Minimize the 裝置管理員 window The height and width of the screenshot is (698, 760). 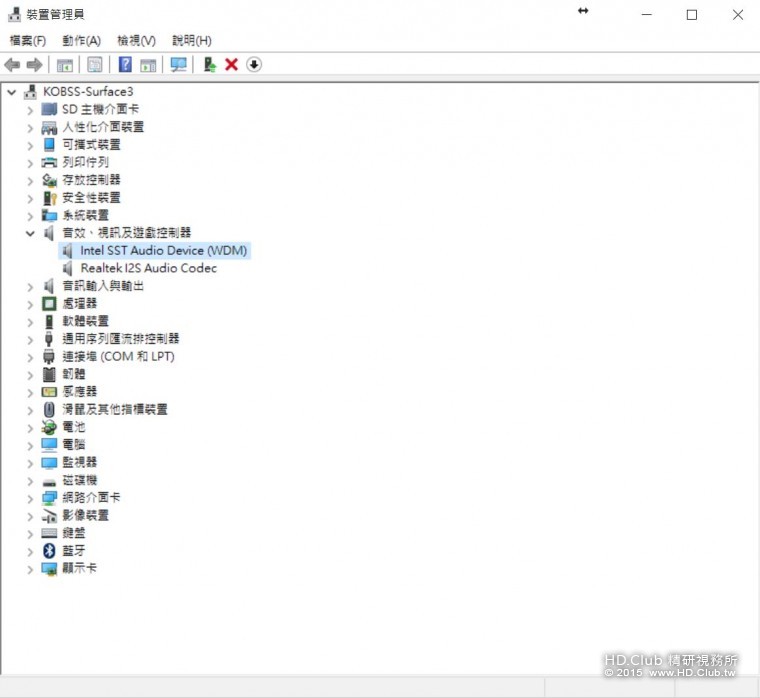pos(647,15)
